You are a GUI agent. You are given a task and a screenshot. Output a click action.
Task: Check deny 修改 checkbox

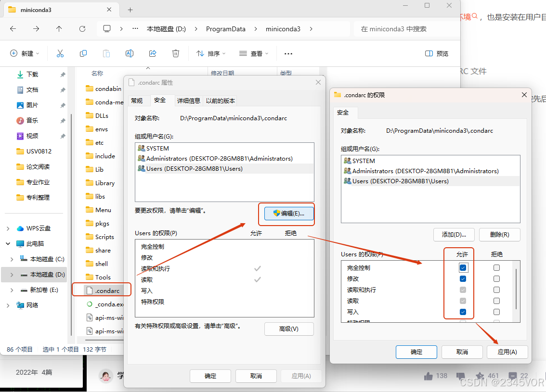496,279
